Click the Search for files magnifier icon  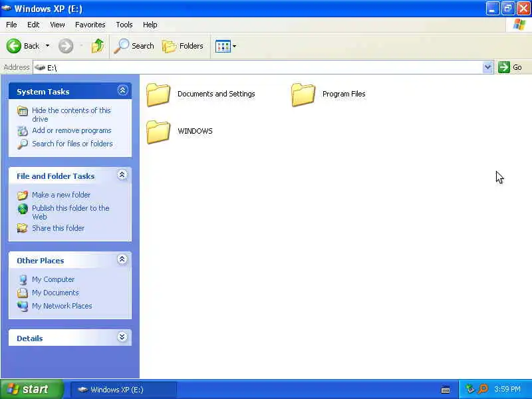tap(23, 144)
